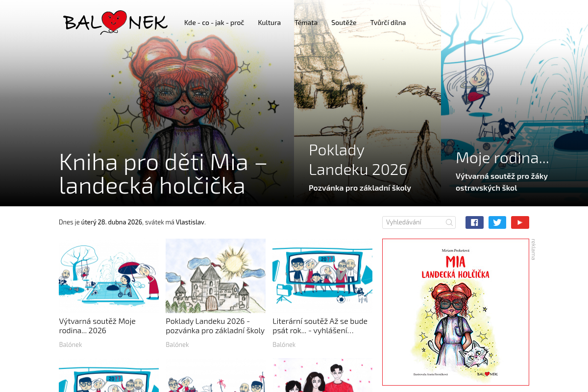Open the castle drawing article thumbnail
Viewport: 588px width, 392px height.
click(216, 276)
